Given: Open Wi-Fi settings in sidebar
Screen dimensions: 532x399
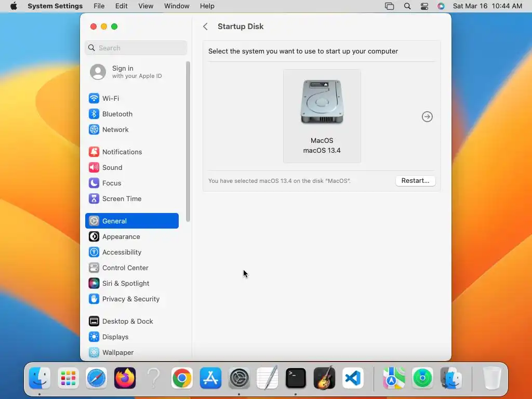Looking at the screenshot, I should pos(131,98).
